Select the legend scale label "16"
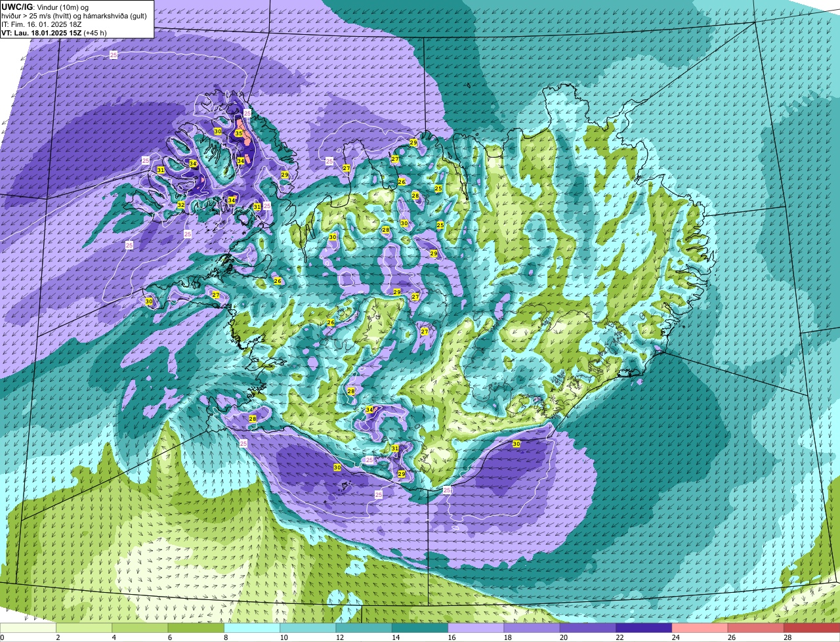The width and height of the screenshot is (840, 642). 451,637
